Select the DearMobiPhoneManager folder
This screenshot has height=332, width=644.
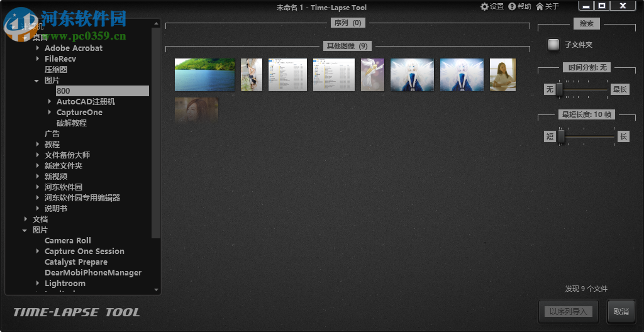[x=93, y=272]
